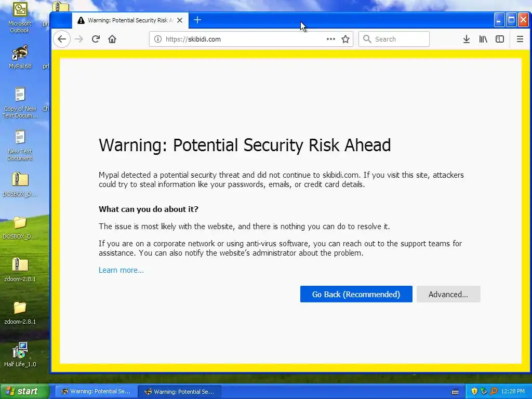This screenshot has width=532, height=399.
Task: Open the downloads panel
Action: [467, 39]
